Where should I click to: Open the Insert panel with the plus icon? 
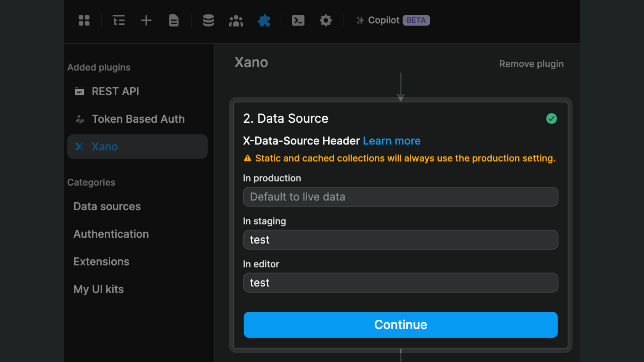146,20
